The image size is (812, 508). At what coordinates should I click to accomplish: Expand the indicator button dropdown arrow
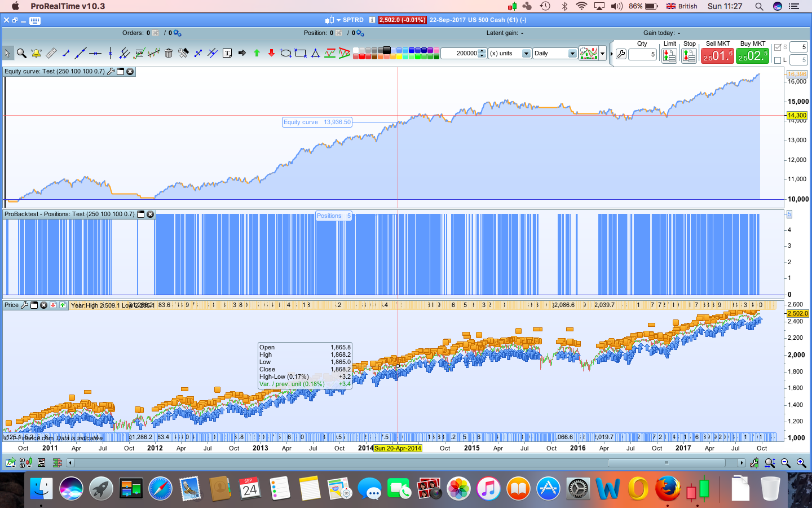603,54
